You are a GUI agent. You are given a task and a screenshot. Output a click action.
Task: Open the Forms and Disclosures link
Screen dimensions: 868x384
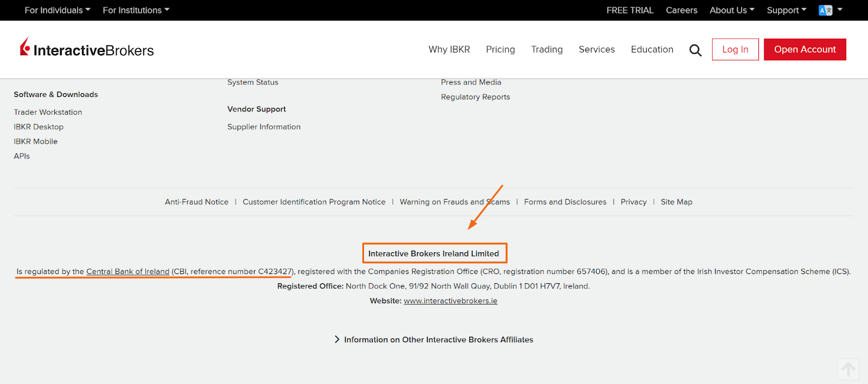tap(565, 202)
